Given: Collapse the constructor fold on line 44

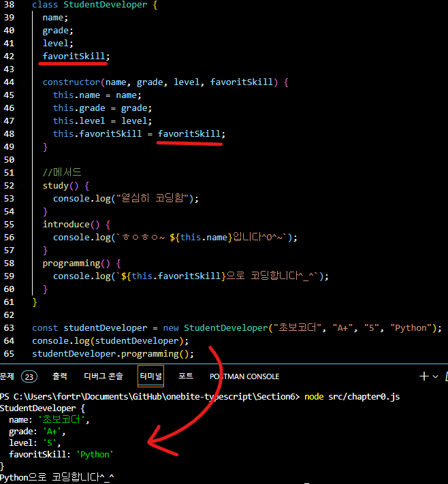Looking at the screenshot, I should click(x=25, y=82).
